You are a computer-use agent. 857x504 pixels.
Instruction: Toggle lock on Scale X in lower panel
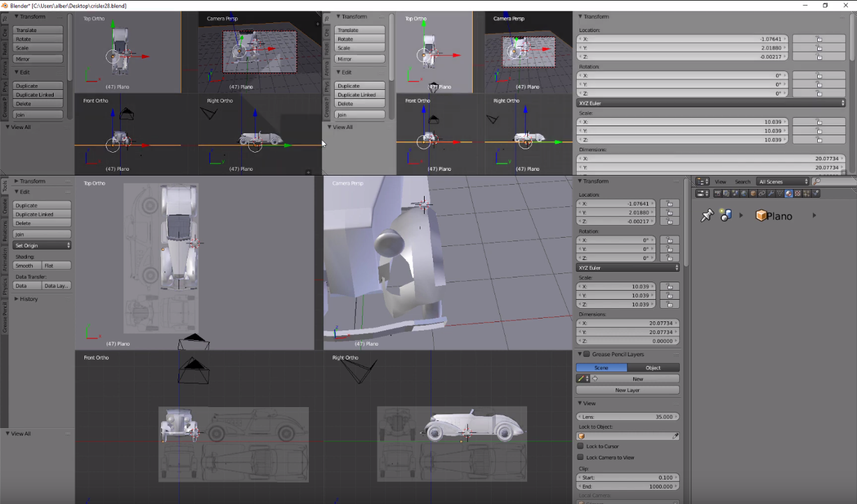(669, 286)
